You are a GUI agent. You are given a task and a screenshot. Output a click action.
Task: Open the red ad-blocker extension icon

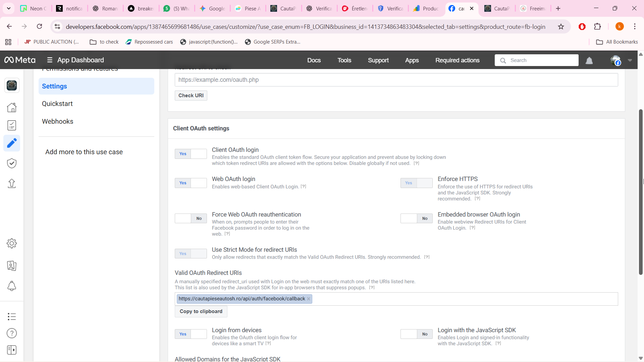click(x=582, y=26)
